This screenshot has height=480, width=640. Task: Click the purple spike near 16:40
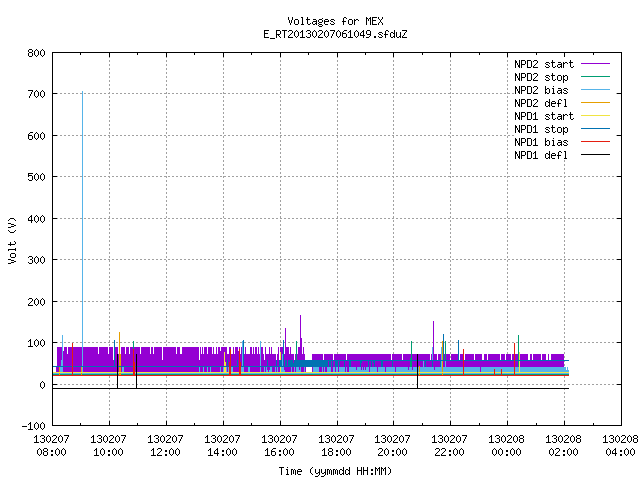(300, 331)
